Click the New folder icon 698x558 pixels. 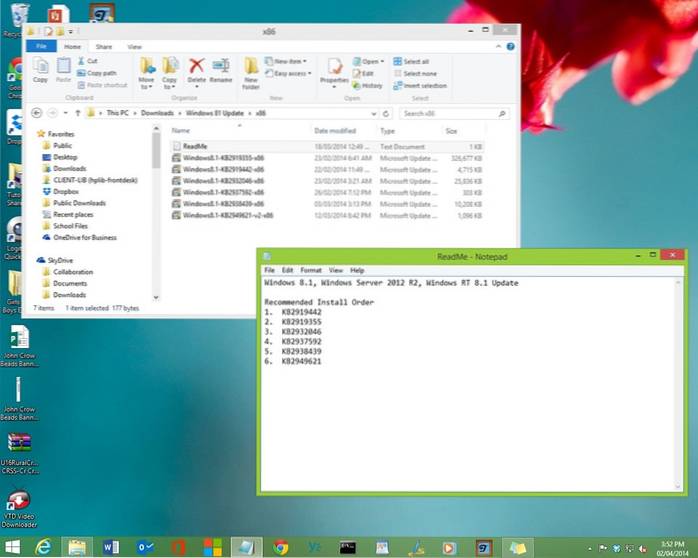point(251,73)
